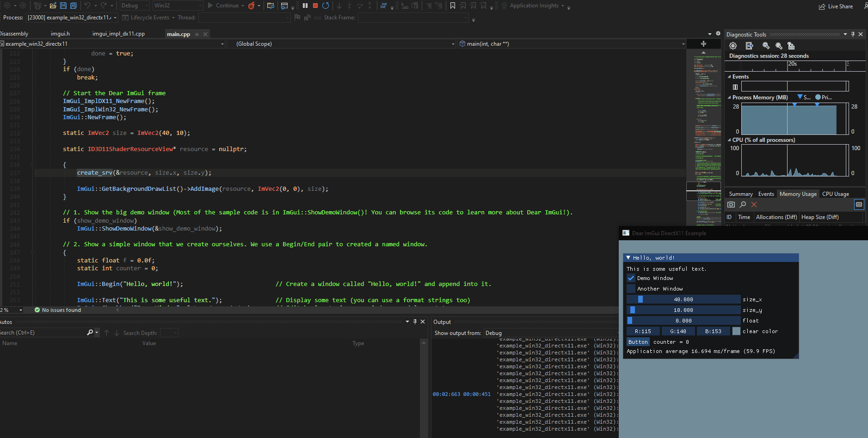
Task: Click the Search Depth field in Autos panel
Action: 169,332
